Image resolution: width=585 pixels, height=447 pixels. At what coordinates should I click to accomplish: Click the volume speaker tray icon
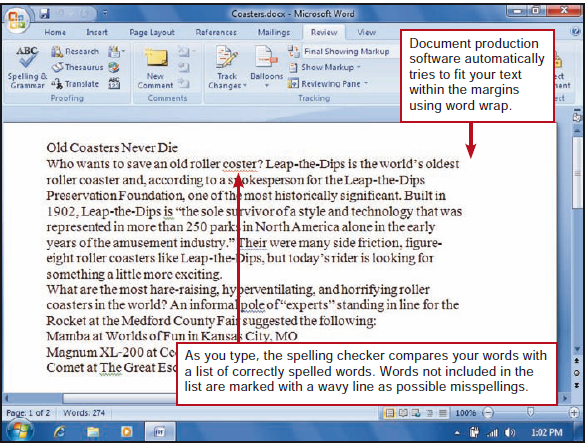pos(509,433)
